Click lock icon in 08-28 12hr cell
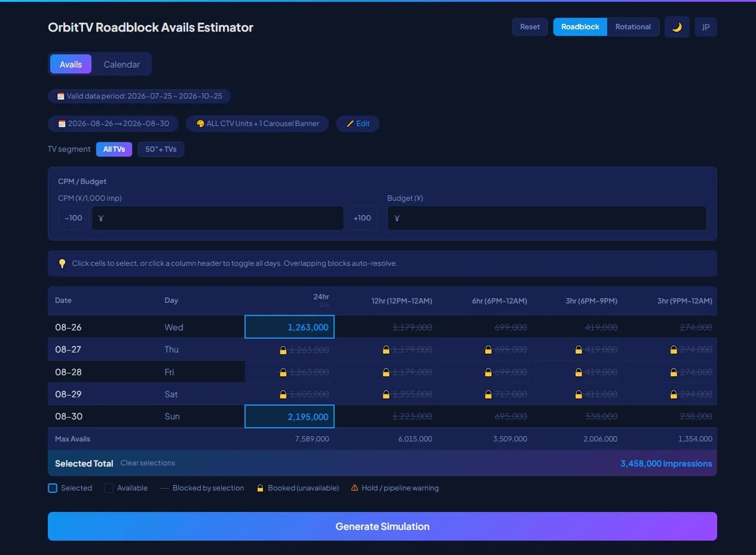 [x=386, y=372]
